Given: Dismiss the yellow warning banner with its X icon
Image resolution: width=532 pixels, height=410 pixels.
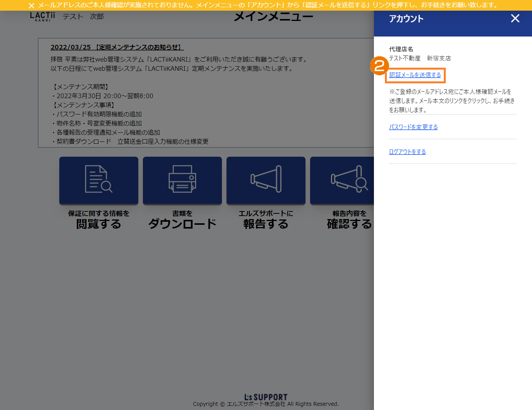Looking at the screenshot, I should 32,6.
